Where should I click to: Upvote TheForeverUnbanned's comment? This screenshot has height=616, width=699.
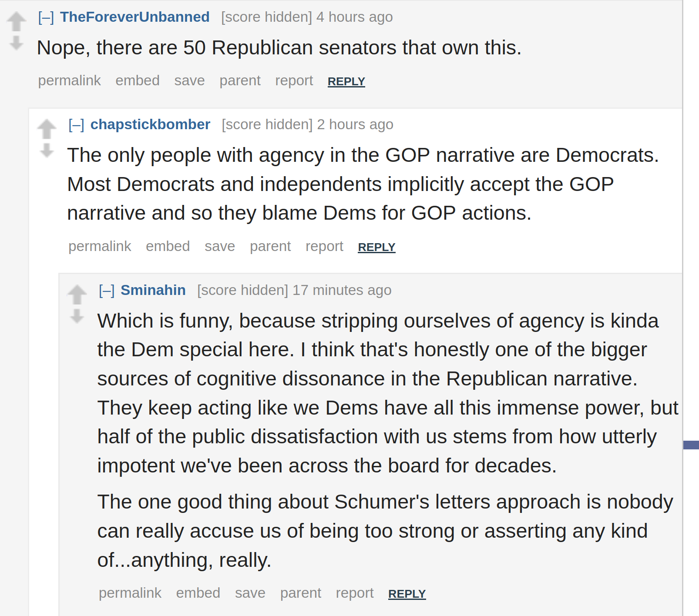[x=16, y=21]
